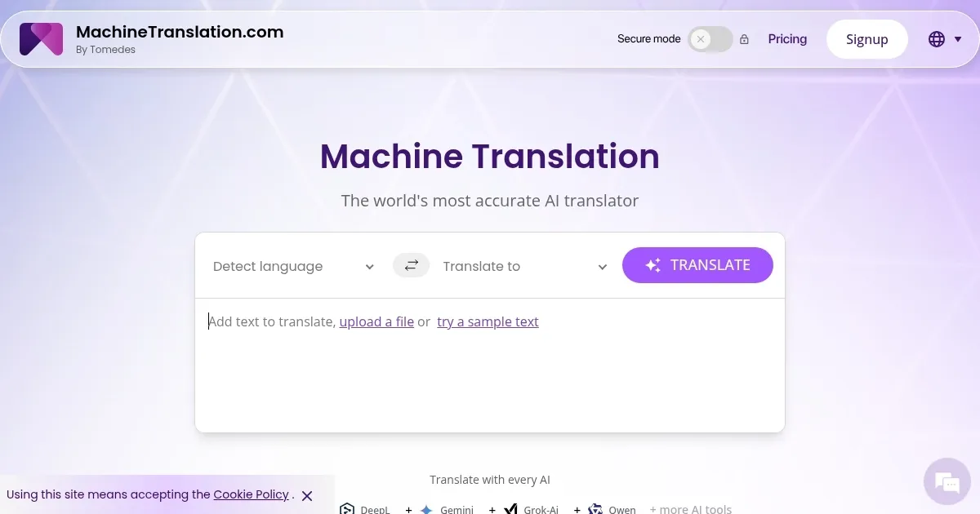Open the Translate to dropdown
This screenshot has height=514, width=980.
point(524,266)
